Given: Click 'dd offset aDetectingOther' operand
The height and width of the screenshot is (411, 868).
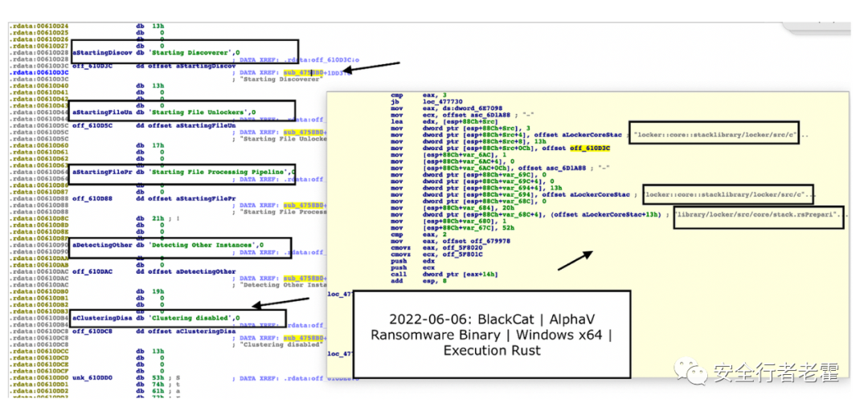Looking at the screenshot, I should pyautogui.click(x=186, y=271).
